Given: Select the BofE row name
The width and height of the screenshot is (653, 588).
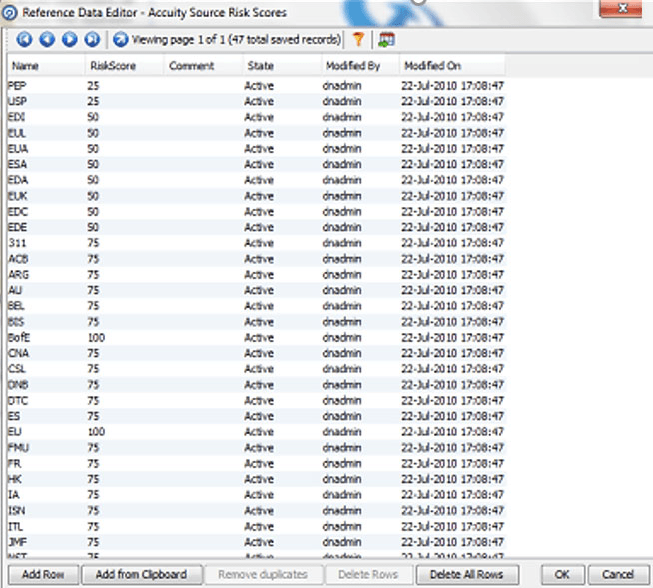Looking at the screenshot, I should pyautogui.click(x=19, y=338).
